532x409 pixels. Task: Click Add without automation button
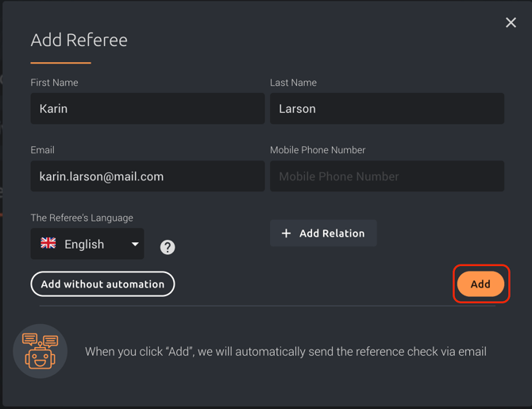click(x=102, y=284)
